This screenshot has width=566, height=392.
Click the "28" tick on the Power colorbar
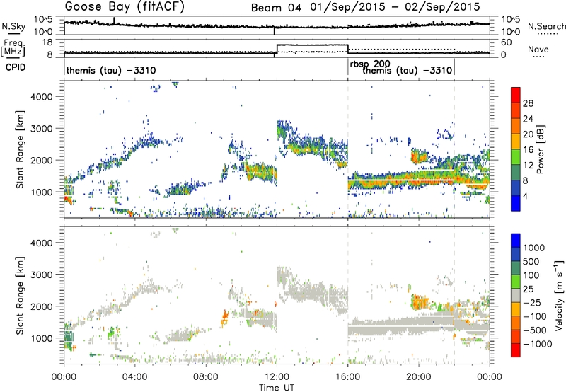[x=528, y=103]
